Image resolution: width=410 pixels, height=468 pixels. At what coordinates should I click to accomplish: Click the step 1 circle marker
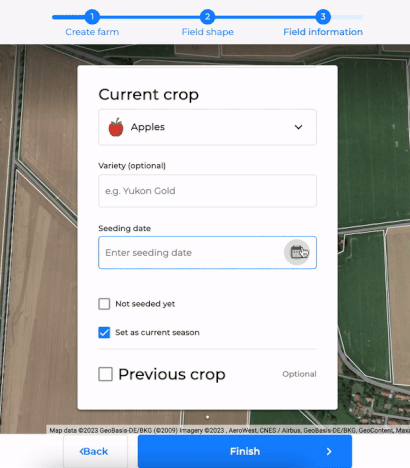click(92, 16)
